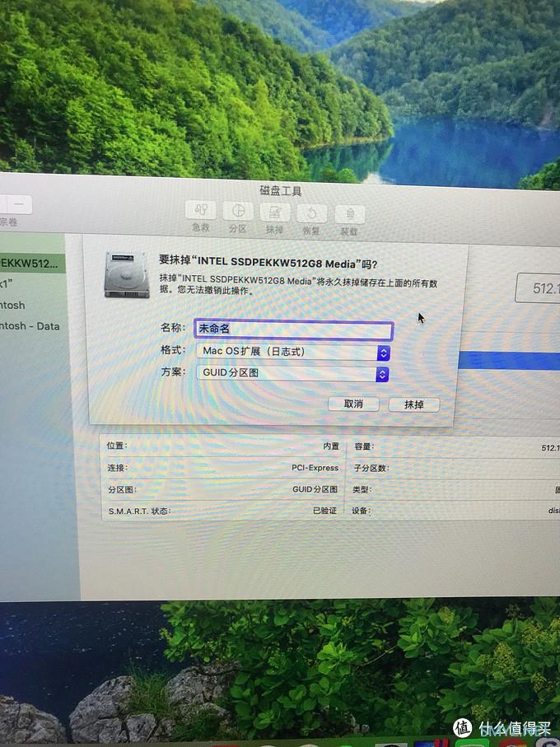Viewport: 560px width, 747px height.
Task: Click the name field containing 未命名
Action: [294, 329]
